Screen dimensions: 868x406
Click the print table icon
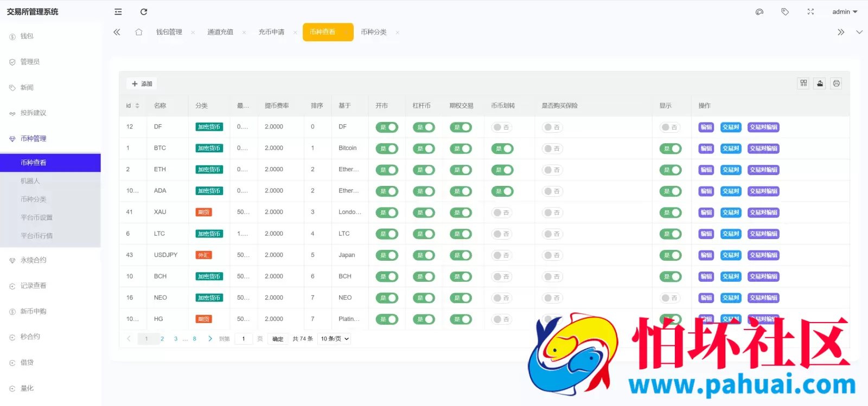point(836,83)
